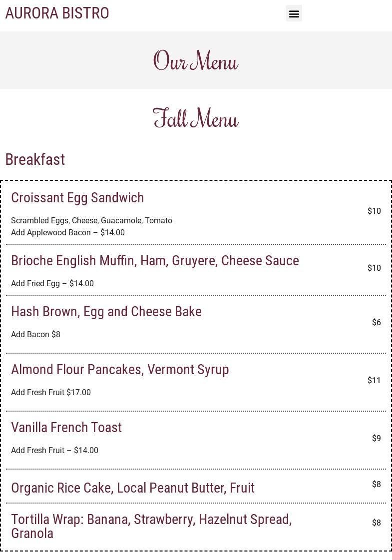The image size is (392, 560).
Task: Click Add Fresh Fruit $17.00 text
Action: pyautogui.click(x=51, y=392)
